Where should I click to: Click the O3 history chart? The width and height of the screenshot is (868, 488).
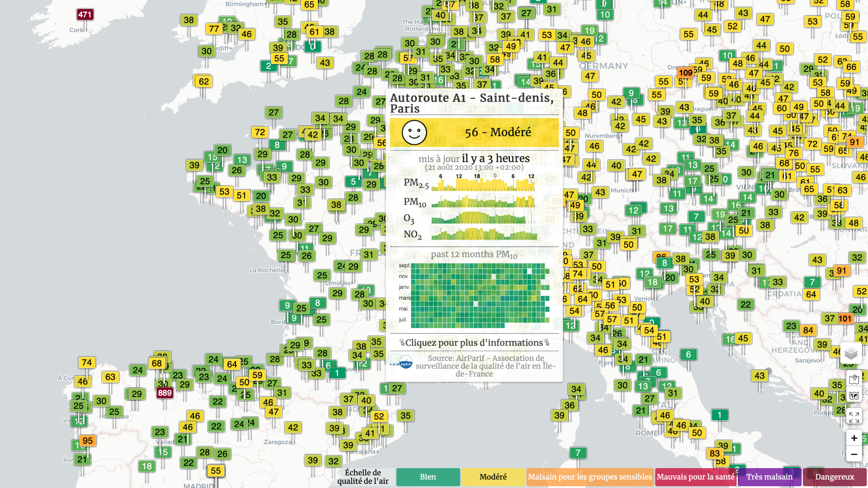click(x=483, y=218)
